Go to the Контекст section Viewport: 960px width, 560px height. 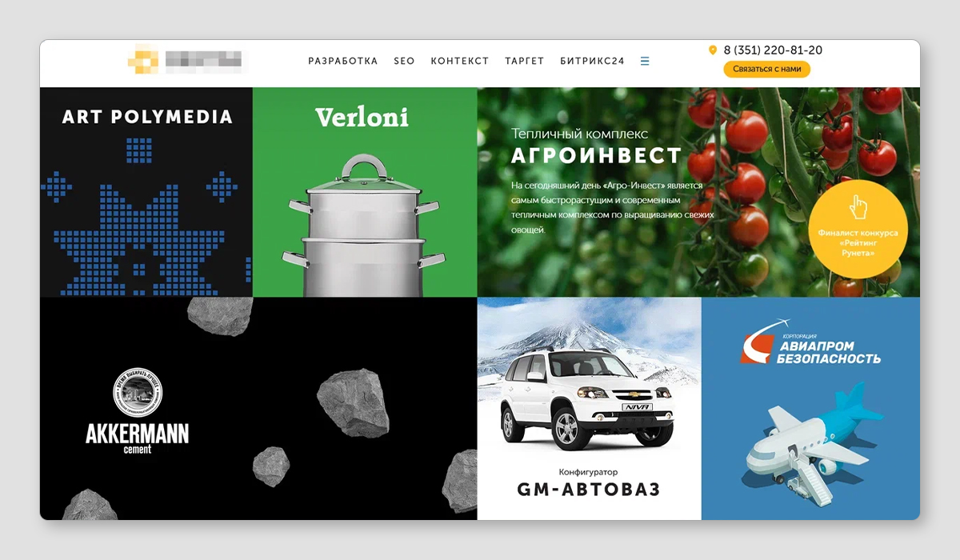(460, 61)
